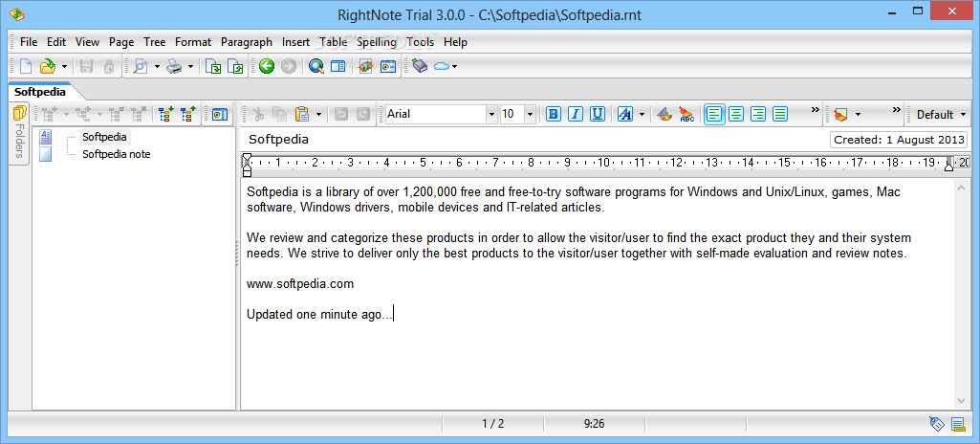The width and height of the screenshot is (980, 444).
Task: Create a new blank document
Action: click(26, 66)
